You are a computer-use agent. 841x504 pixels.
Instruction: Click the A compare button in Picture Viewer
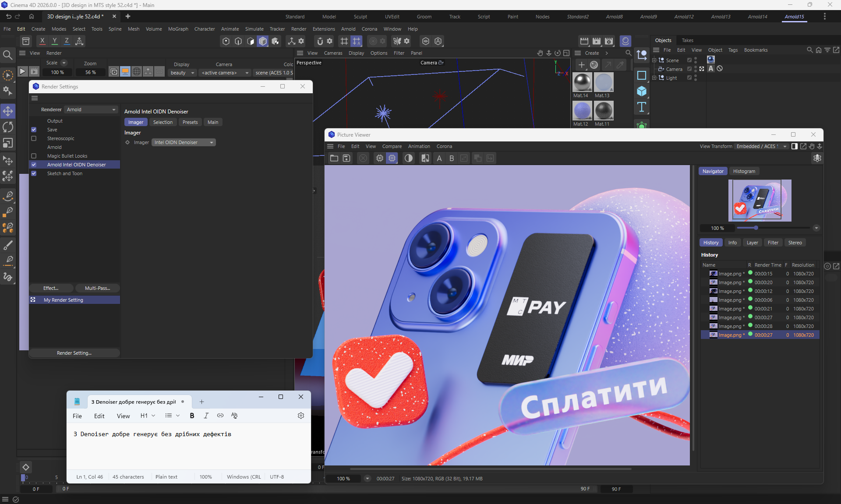click(439, 159)
